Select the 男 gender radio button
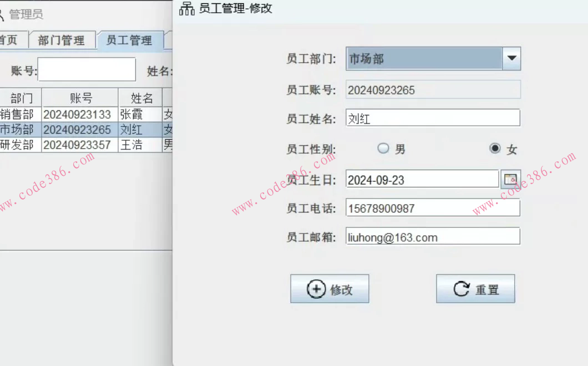 pos(383,148)
